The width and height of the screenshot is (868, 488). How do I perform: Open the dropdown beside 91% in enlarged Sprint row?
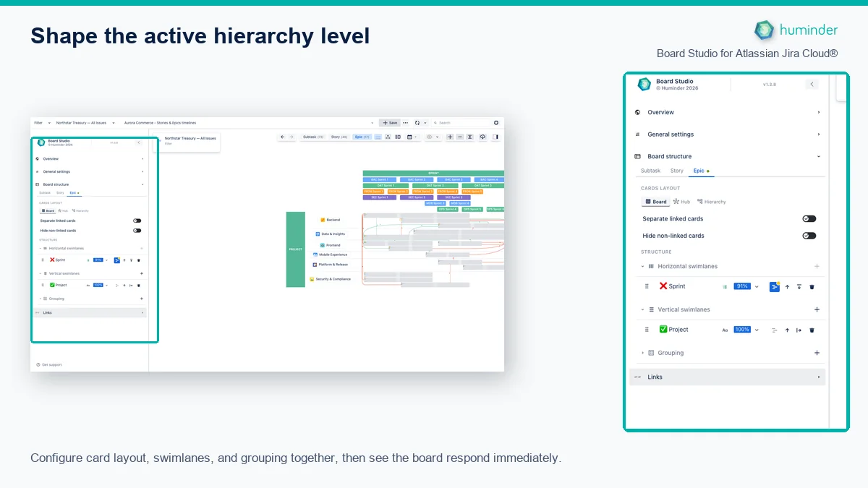tap(757, 287)
